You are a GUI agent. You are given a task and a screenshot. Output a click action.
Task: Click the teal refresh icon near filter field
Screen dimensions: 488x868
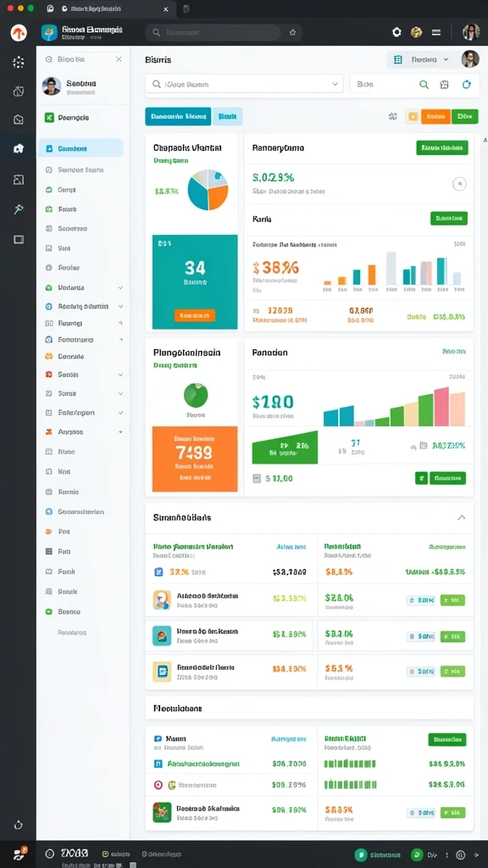point(466,85)
